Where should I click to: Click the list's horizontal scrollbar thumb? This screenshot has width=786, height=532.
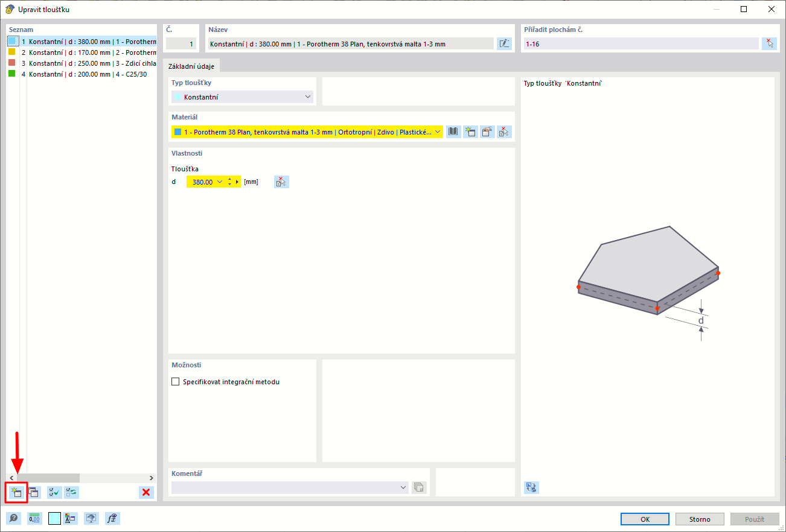pyautogui.click(x=48, y=478)
